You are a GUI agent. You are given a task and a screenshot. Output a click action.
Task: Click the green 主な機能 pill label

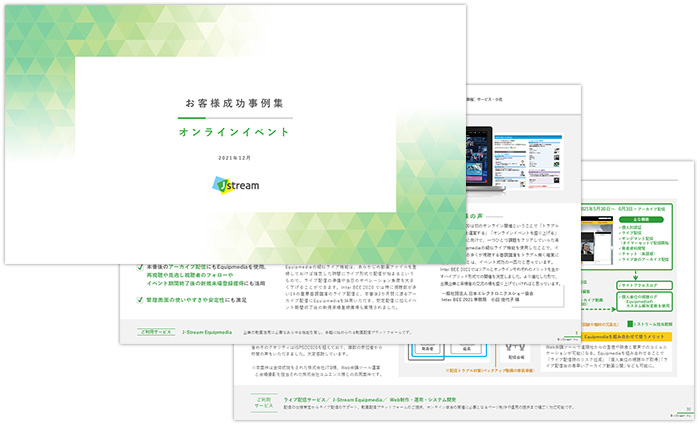click(641, 219)
